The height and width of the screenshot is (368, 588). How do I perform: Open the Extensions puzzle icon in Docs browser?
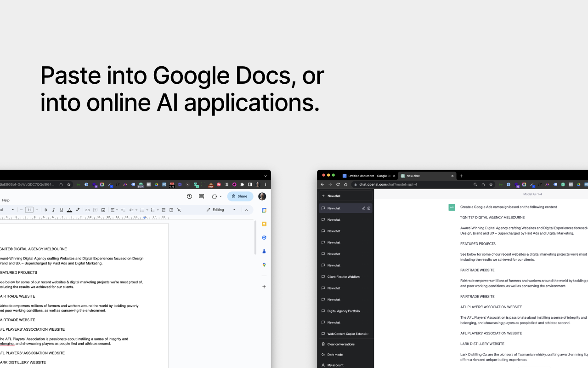coord(242,184)
